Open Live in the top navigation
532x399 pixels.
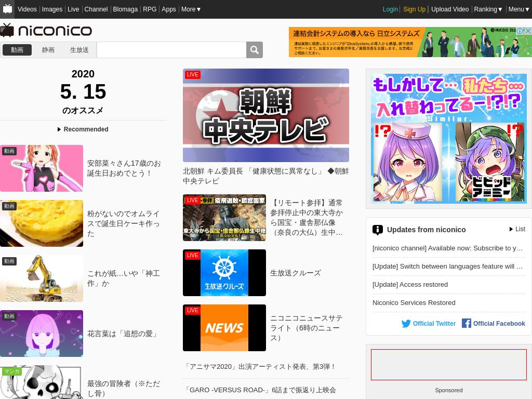pyautogui.click(x=73, y=9)
